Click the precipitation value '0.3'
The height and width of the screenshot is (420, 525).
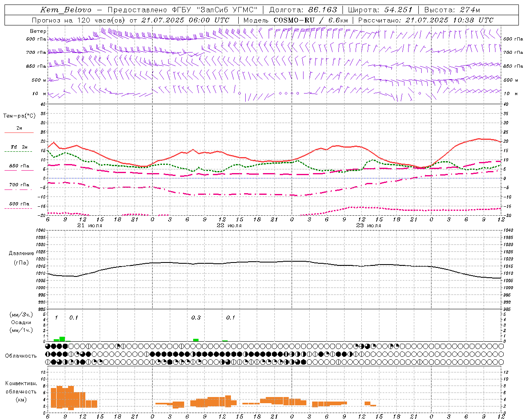[x=196, y=317]
